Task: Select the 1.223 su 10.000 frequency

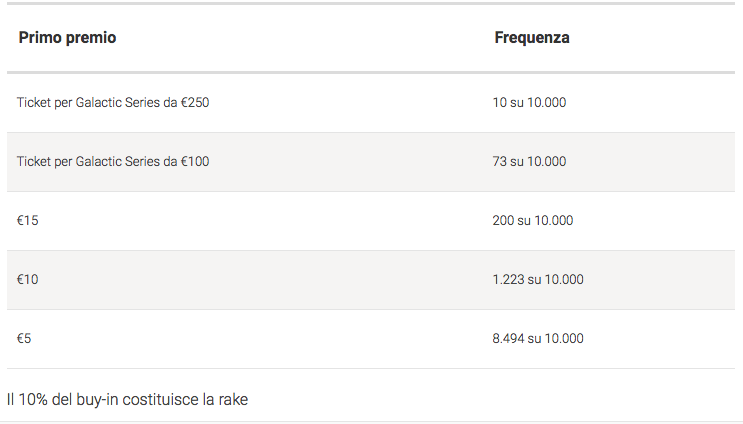Action: click(x=538, y=280)
